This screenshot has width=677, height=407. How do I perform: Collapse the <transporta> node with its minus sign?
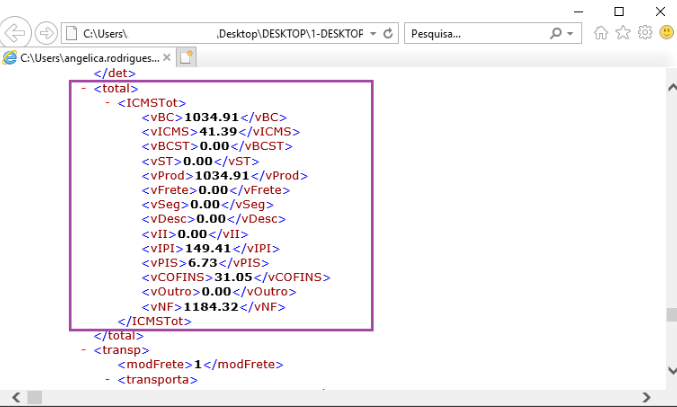(x=108, y=379)
